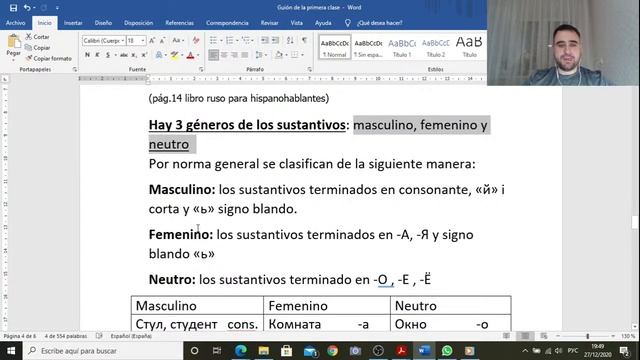The image size is (640, 360).
Task: Toggle strikethrough abc formatting
Action: click(x=124, y=55)
